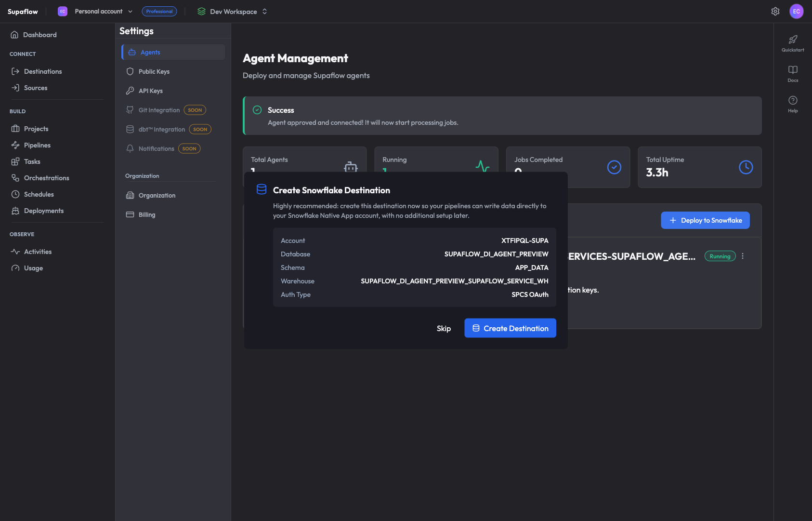Open the Pipelines section icon
The height and width of the screenshot is (521, 812).
[14, 145]
